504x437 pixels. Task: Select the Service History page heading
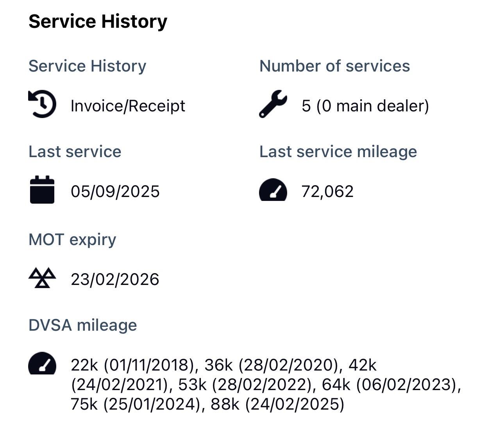click(x=98, y=21)
